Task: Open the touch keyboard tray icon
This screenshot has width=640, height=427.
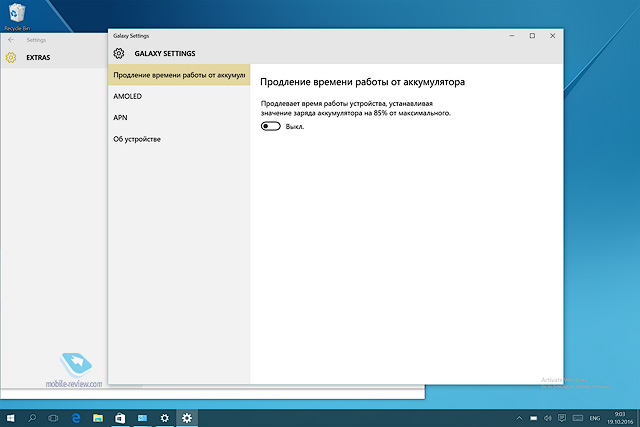Action: (x=578, y=418)
